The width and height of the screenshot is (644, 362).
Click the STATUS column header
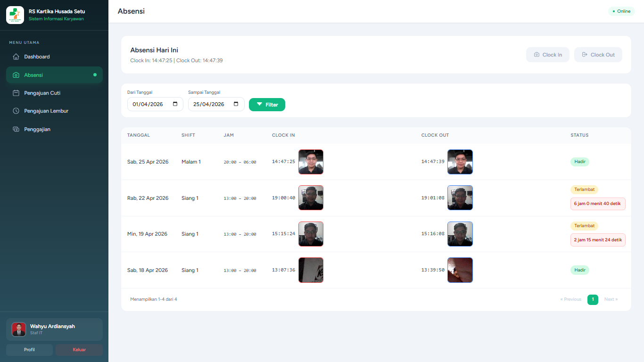pyautogui.click(x=579, y=135)
